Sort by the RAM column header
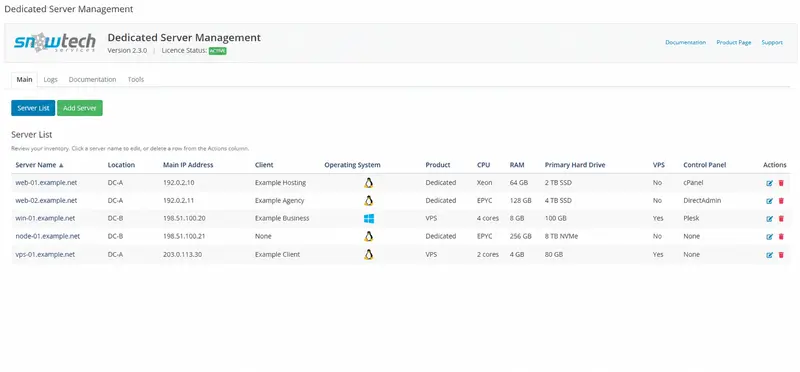 click(516, 165)
